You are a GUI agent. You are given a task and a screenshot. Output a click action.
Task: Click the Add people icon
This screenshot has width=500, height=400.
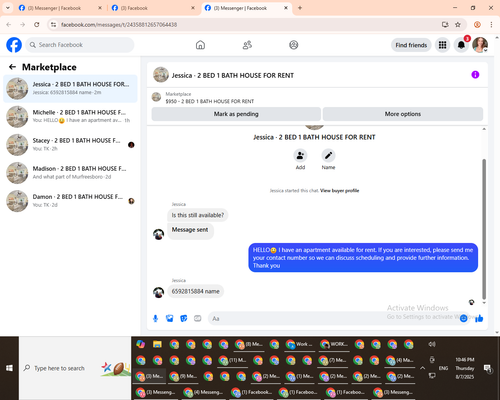(x=300, y=155)
